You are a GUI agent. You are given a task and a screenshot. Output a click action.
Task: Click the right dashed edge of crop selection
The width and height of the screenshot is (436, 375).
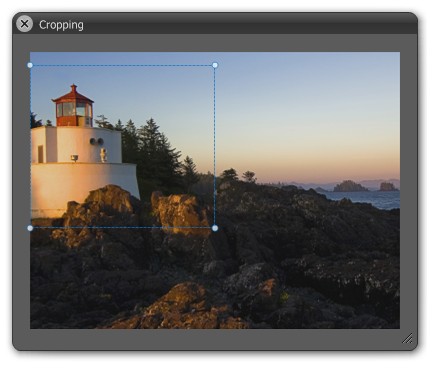coord(215,147)
